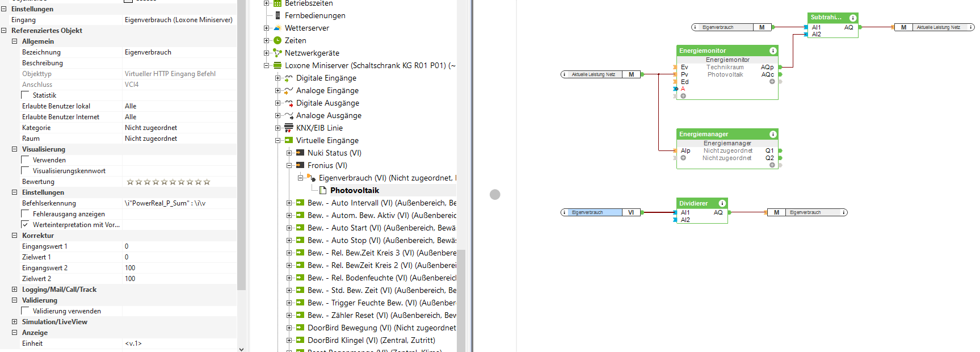Edit the Bezeichnung value Eigenverbrauch
Image resolution: width=980 pixels, height=352 pixels.
(180, 52)
